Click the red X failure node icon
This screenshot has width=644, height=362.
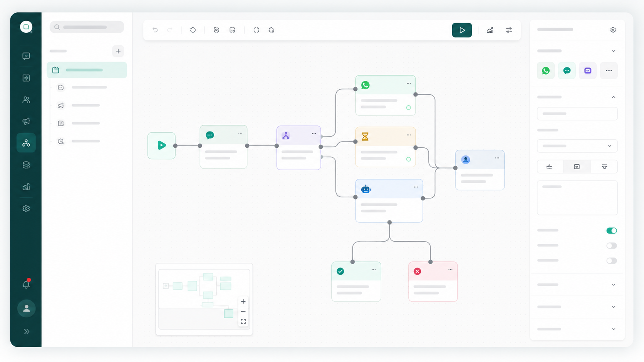(x=417, y=271)
